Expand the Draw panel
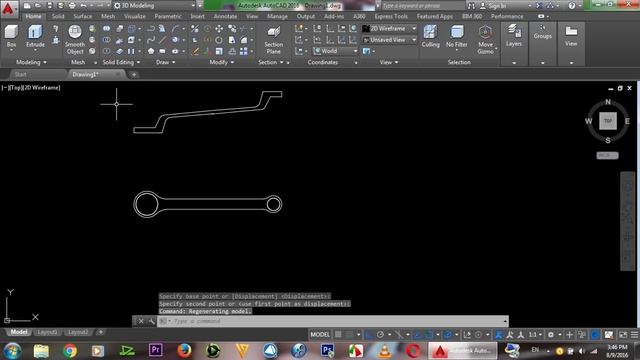The image size is (640, 360). pos(165,62)
